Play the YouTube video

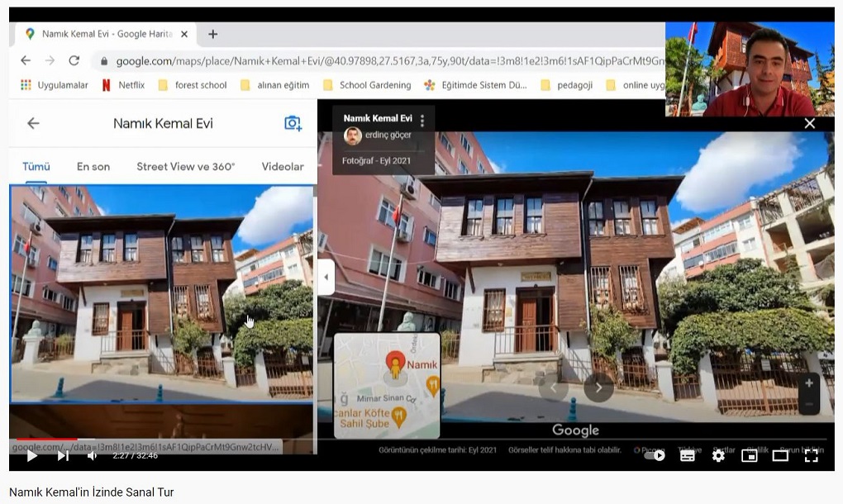31,456
